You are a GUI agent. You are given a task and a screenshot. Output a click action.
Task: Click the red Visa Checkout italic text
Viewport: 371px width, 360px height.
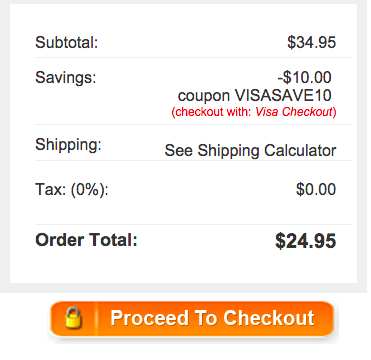pos(294,112)
